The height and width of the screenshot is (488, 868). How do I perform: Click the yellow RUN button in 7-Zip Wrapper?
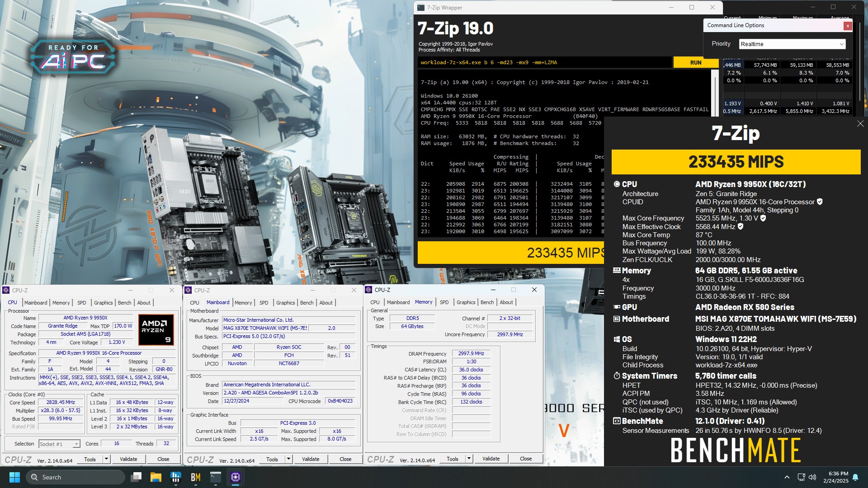tap(696, 62)
